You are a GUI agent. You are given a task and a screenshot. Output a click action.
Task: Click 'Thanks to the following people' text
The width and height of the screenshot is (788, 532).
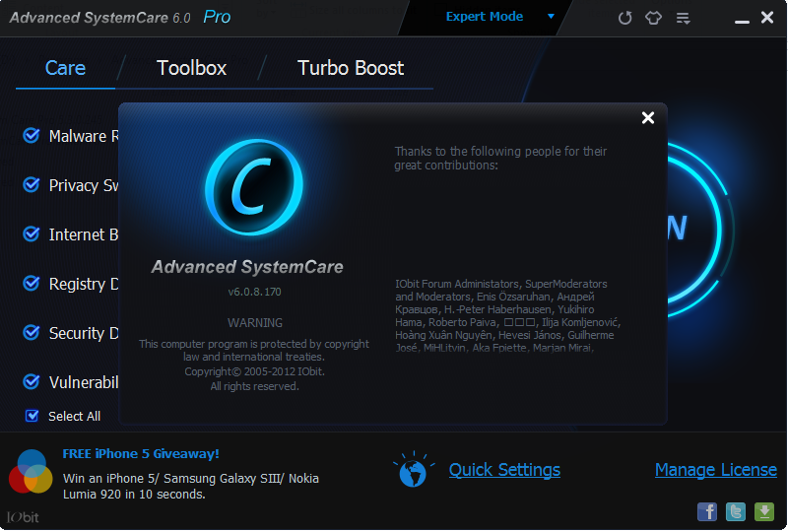tap(500, 158)
